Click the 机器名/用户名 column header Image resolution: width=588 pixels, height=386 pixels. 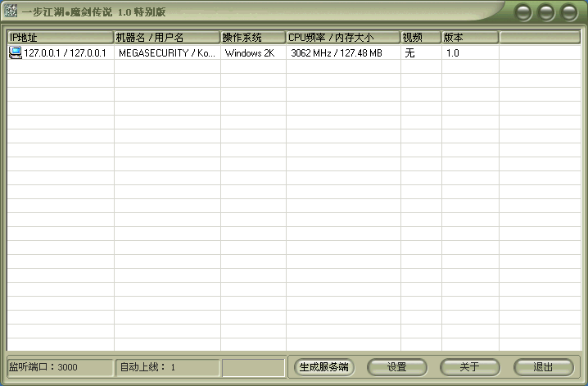pos(167,38)
